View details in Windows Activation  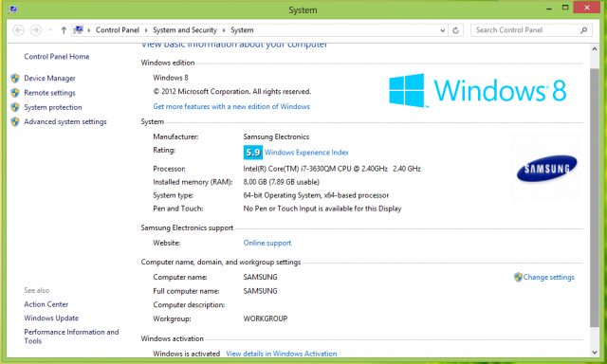(x=281, y=354)
